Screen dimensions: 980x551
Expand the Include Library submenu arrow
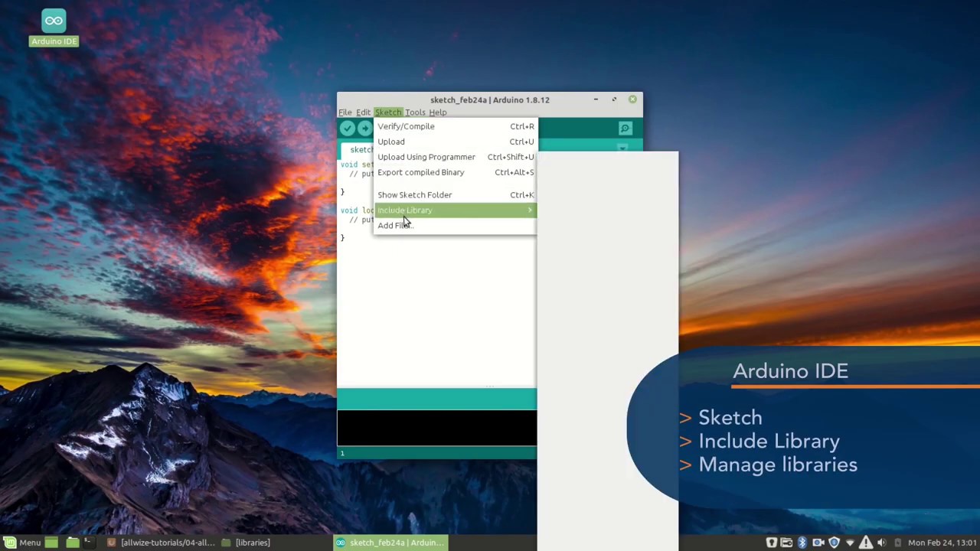530,210
